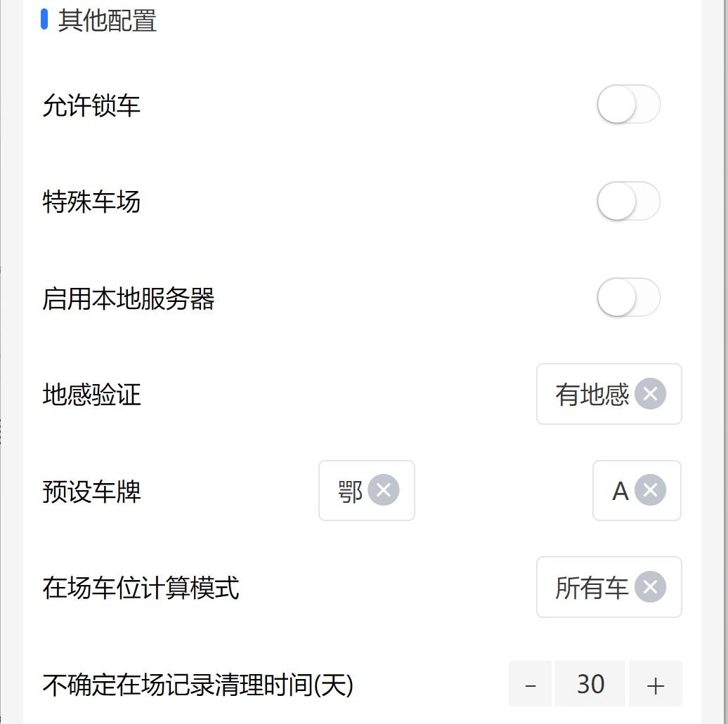Screen dimensions: 728x724
Task: Click the 预设车牌 label
Action: 91,491
